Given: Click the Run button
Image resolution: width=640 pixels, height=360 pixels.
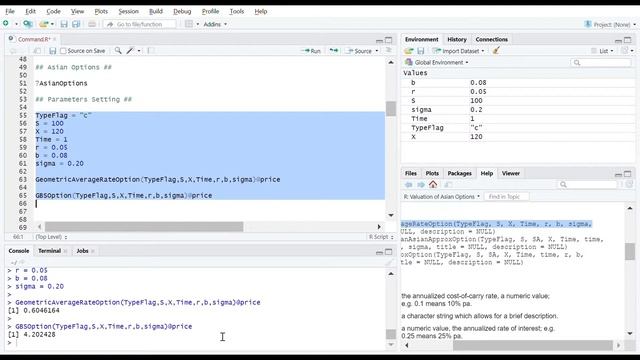Looking at the screenshot, I should coord(311,51).
